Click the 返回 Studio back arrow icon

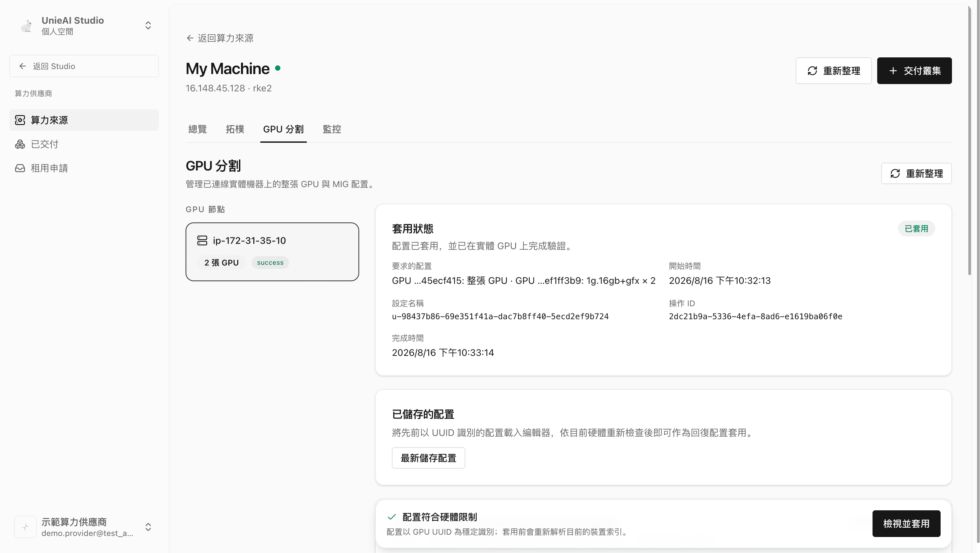23,66
